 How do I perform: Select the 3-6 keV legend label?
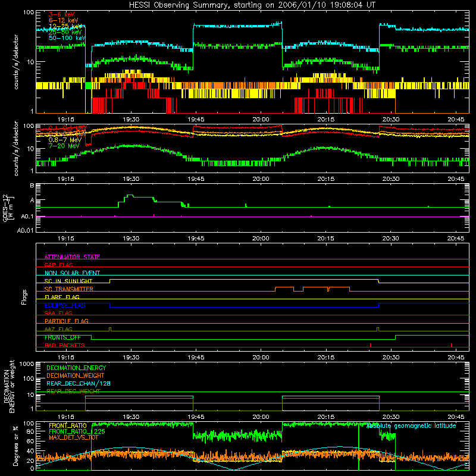click(x=61, y=14)
